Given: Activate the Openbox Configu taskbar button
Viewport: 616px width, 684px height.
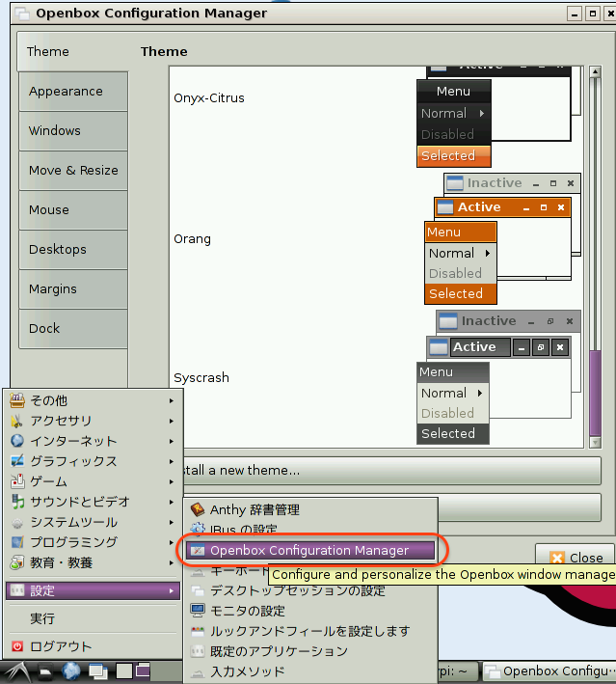Looking at the screenshot, I should pyautogui.click(x=549, y=671).
